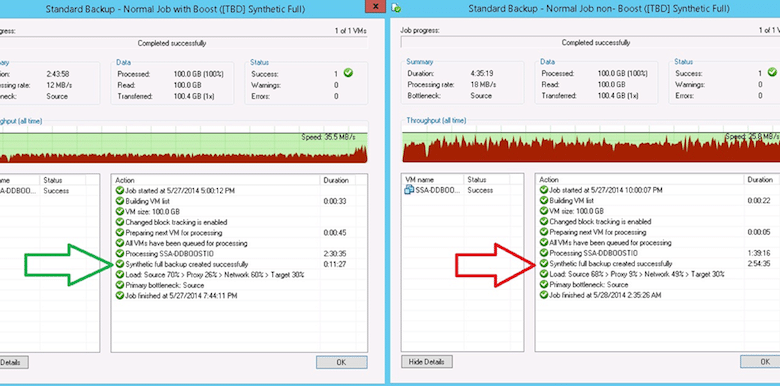Image resolution: width=780 pixels, height=386 pixels.
Task: Select 'All VMs have been queued' row in Boost window
Action: tap(239, 243)
